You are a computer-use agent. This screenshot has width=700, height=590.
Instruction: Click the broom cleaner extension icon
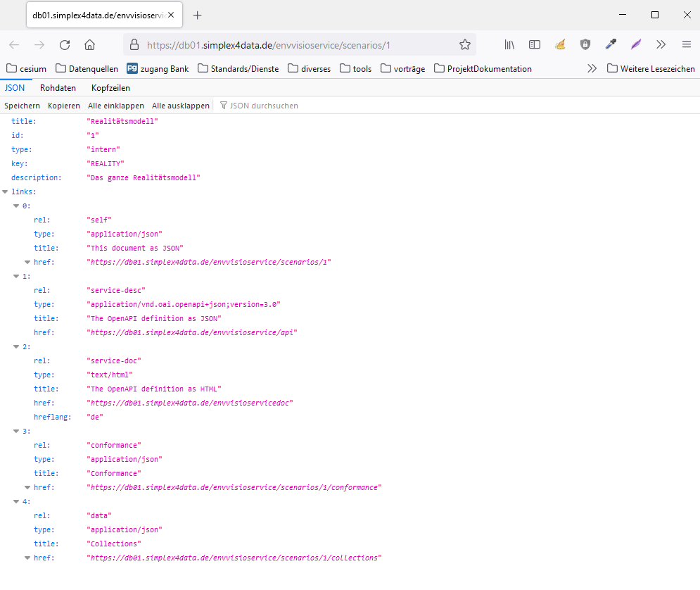tap(560, 45)
